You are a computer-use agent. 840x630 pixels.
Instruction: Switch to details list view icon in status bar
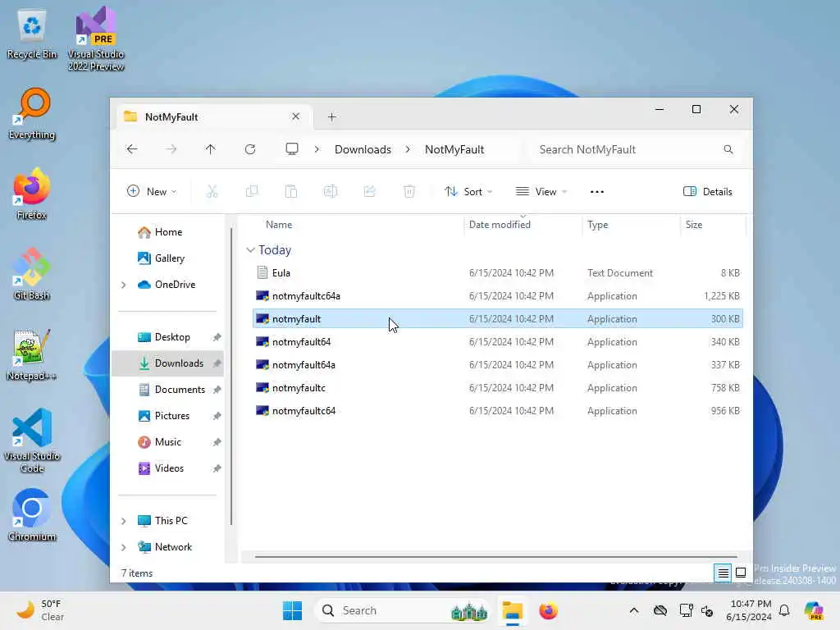point(723,573)
